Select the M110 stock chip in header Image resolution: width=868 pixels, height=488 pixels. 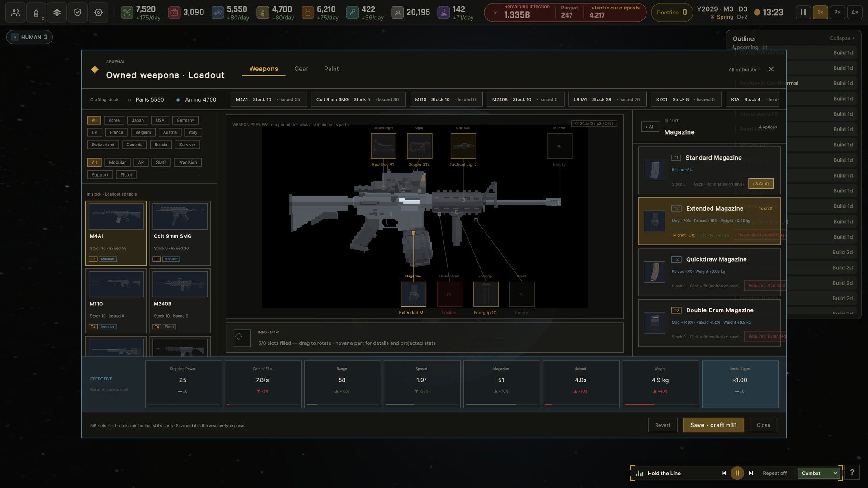tap(446, 99)
